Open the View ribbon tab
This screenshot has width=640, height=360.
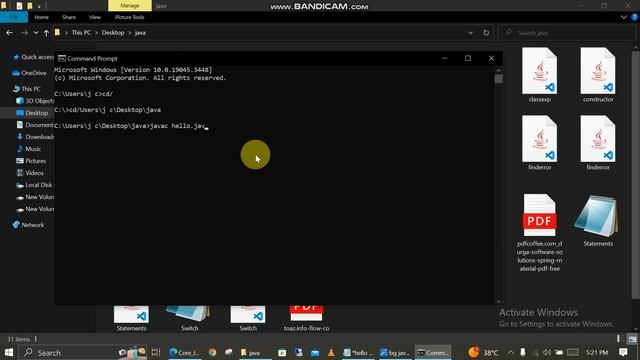point(95,17)
